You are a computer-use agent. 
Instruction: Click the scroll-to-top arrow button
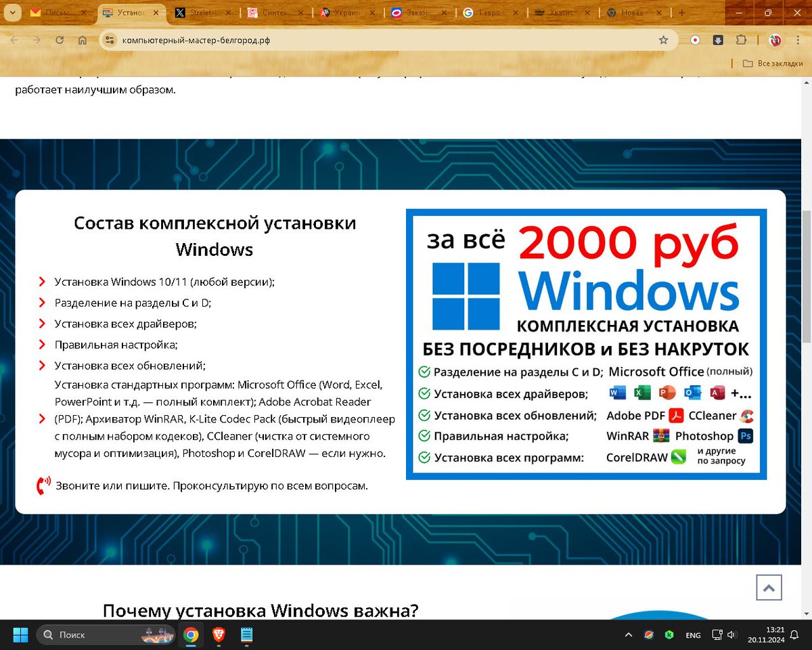pos(769,588)
